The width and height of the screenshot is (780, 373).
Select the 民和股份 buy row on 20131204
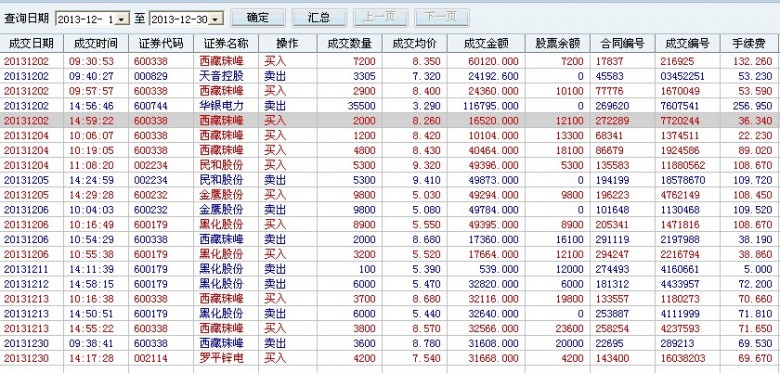click(388, 165)
